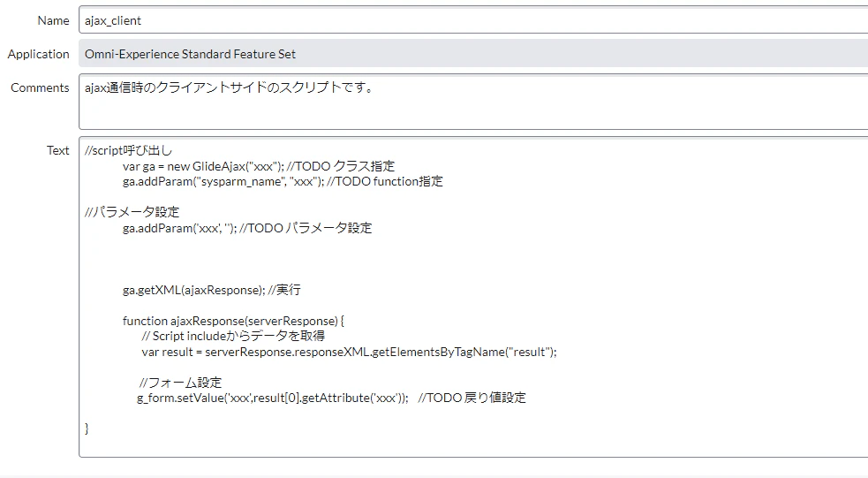Click the '//パラメータ設定' comment line

(x=132, y=212)
